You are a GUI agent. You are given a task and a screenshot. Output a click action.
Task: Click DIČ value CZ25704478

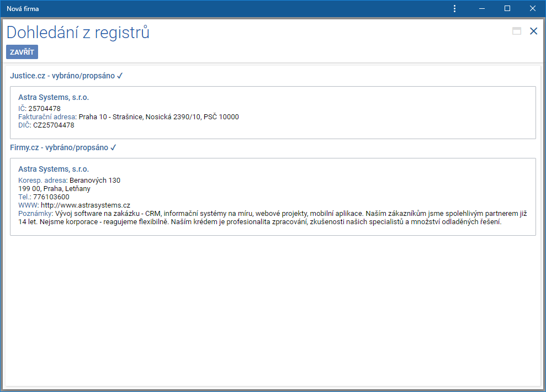coord(54,125)
